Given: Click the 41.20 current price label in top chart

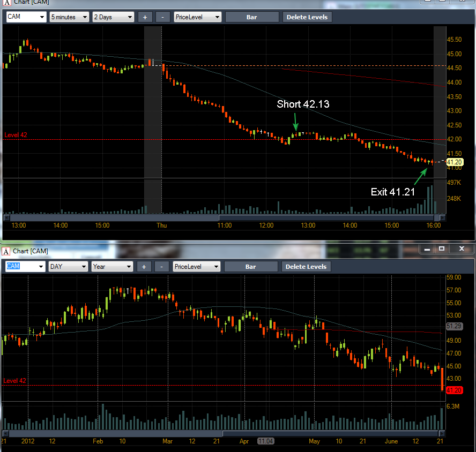Looking at the screenshot, I should coord(454,162).
